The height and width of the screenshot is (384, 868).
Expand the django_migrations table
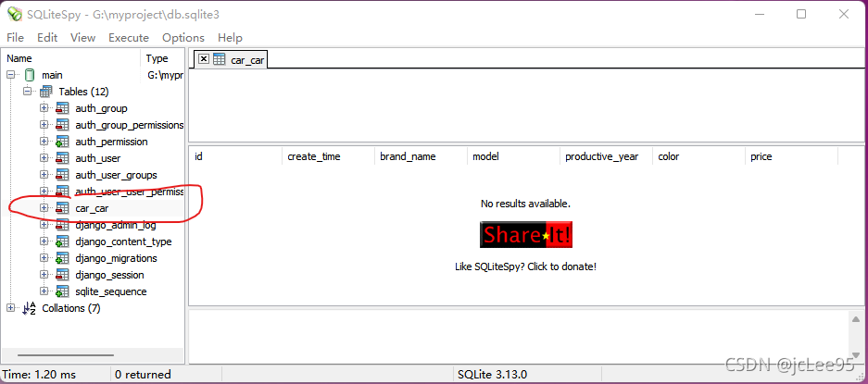point(44,258)
